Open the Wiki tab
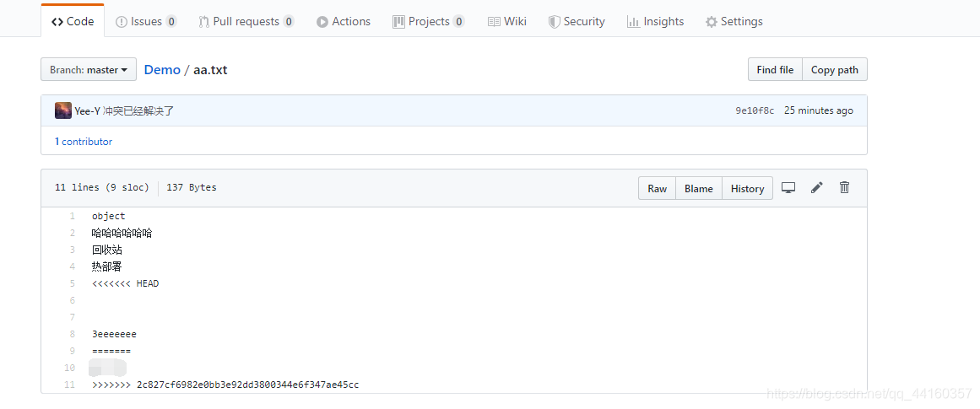This screenshot has height=409, width=980. (506, 21)
